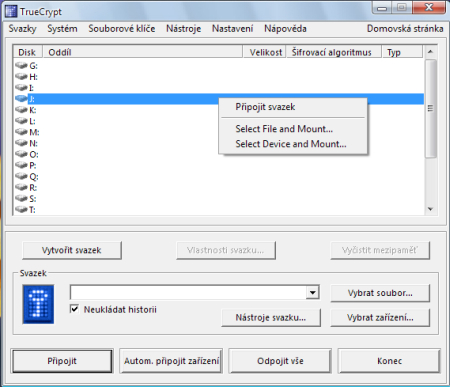
Task: Click the Odpojit vše button
Action: [280, 361]
